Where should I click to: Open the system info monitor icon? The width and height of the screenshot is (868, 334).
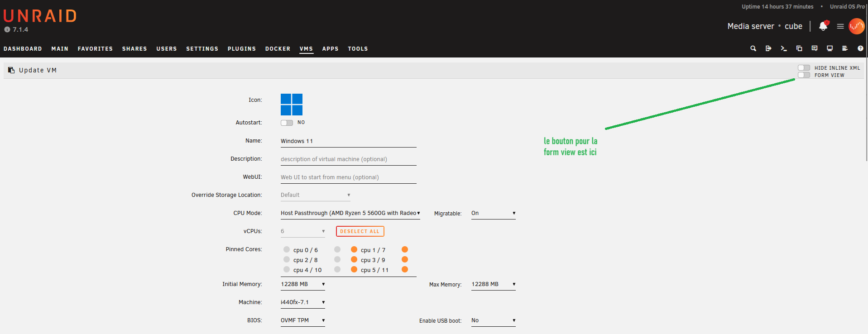830,48
